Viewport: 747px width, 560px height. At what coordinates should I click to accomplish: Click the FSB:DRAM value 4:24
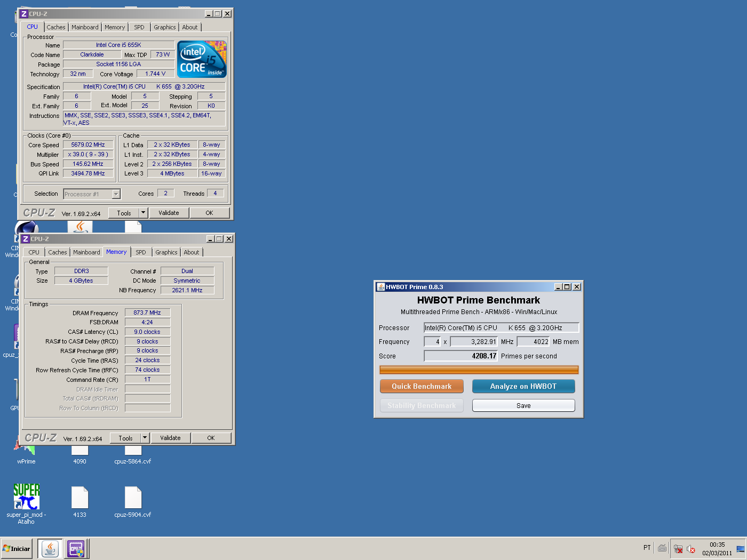click(147, 322)
